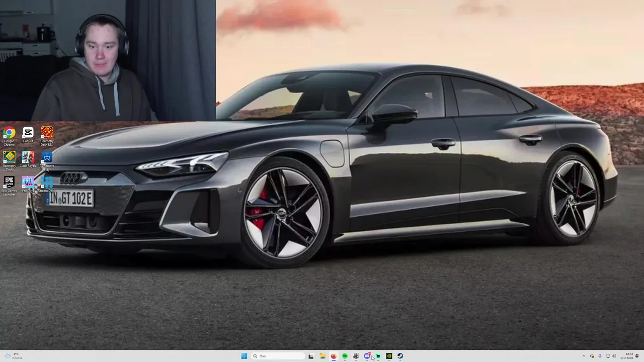Screen dimensions: 644x362
Task: Open the Google Chrome desktop shortcut
Action: pos(9,136)
